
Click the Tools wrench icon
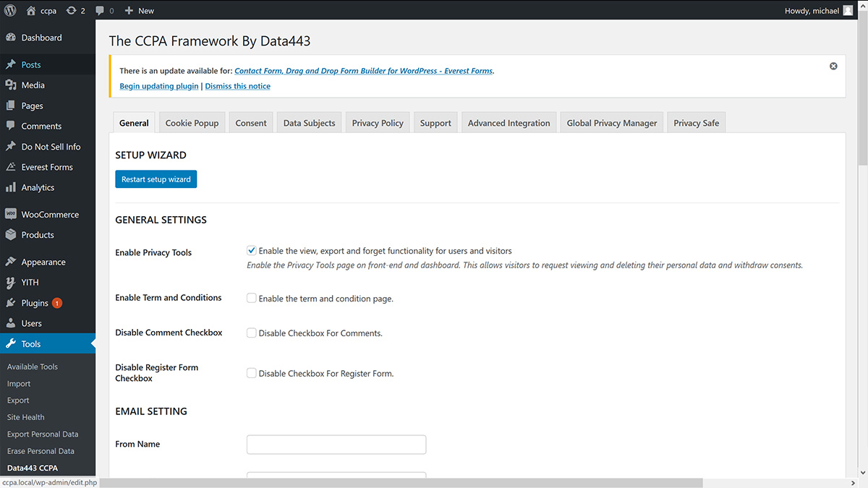pos(11,344)
